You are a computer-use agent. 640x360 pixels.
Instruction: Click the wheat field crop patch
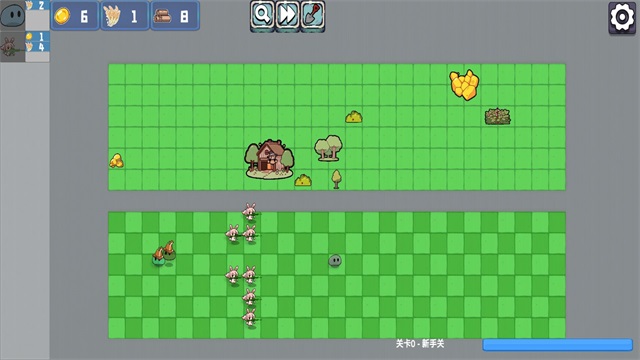click(x=498, y=117)
